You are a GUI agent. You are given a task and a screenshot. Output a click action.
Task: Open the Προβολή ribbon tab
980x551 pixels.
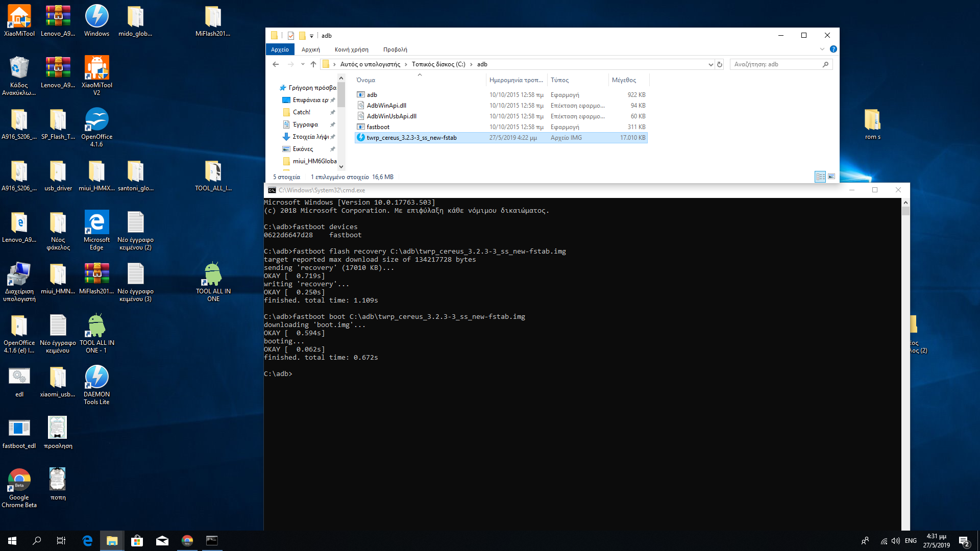point(395,49)
